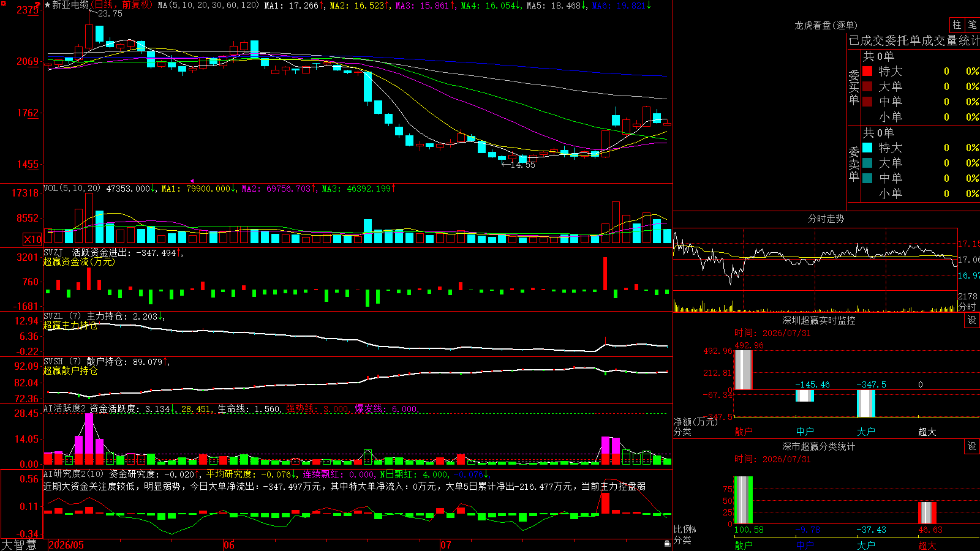Click the green 100.58 percentage under 散户 bar

point(749,530)
